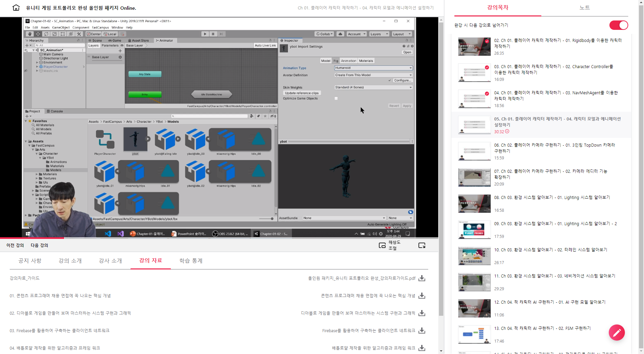Open the Unity Layout dropdown
The image size is (644, 354).
tap(402, 34)
